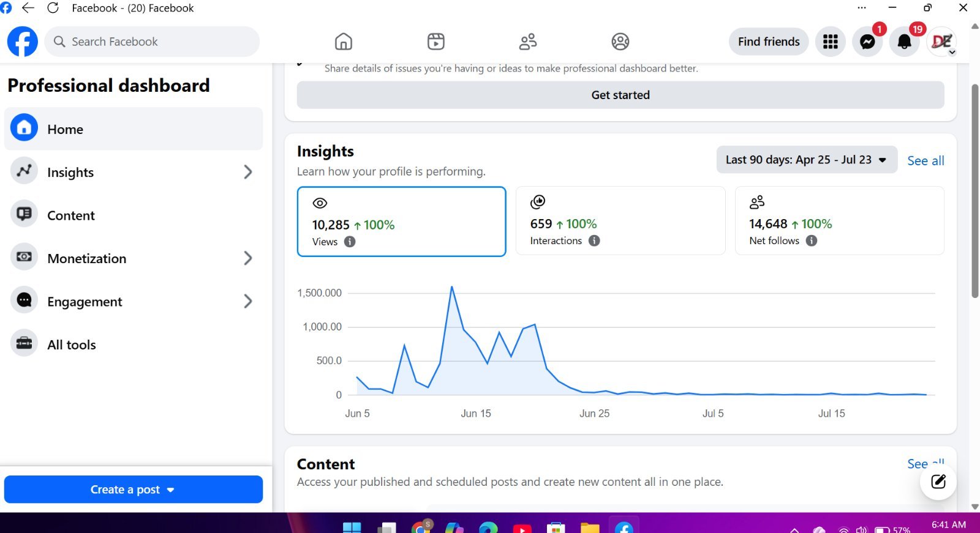
Task: Click the 1,500.000 y-axis label
Action: click(319, 293)
